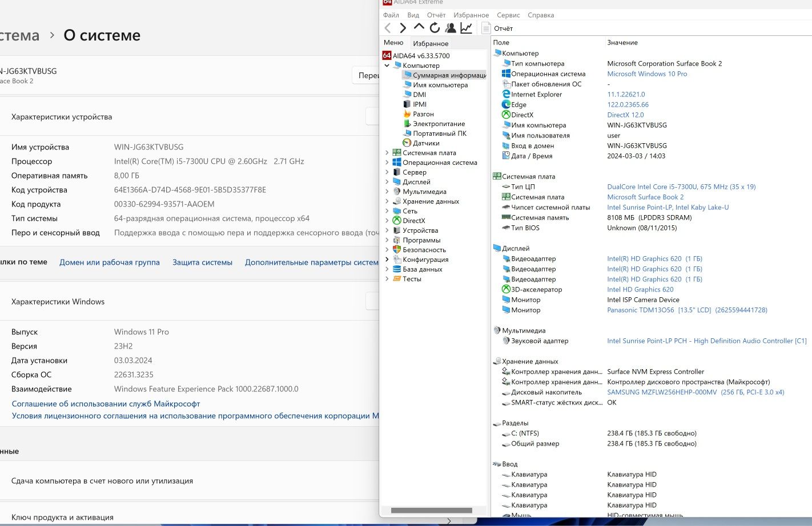
Task: Open SAMSUNG MZFLW256HEHP-000MV link
Action: [696, 392]
